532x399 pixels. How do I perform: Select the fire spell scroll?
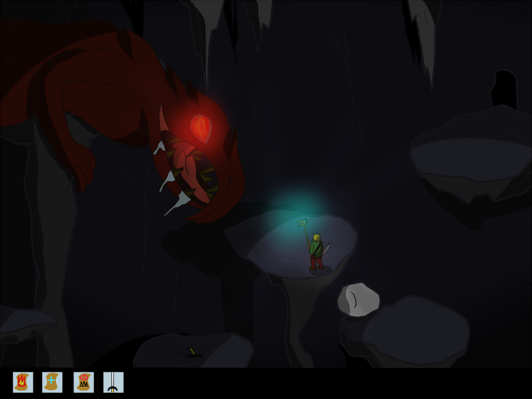tap(23, 382)
